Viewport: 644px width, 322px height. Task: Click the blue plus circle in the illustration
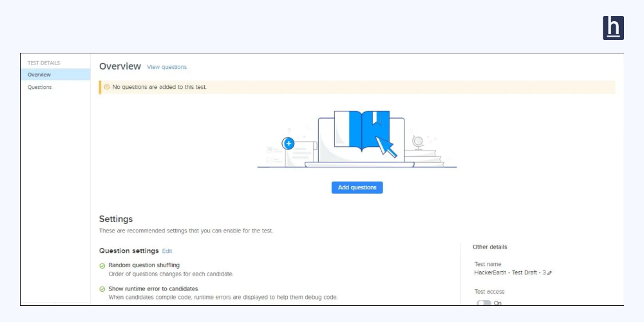(x=289, y=144)
